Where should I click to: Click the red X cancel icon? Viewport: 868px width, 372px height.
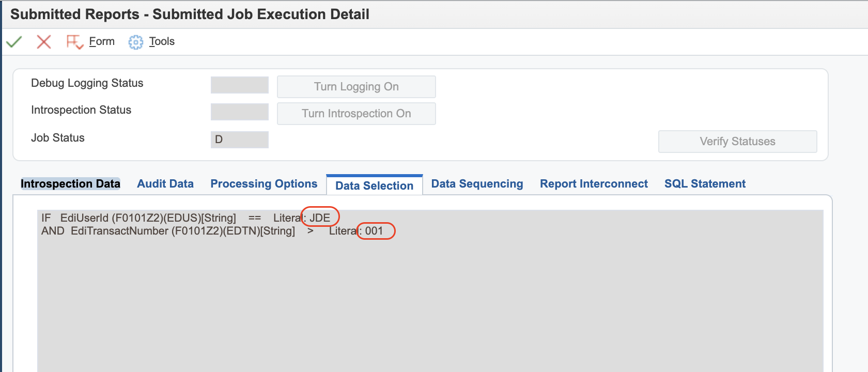point(44,42)
